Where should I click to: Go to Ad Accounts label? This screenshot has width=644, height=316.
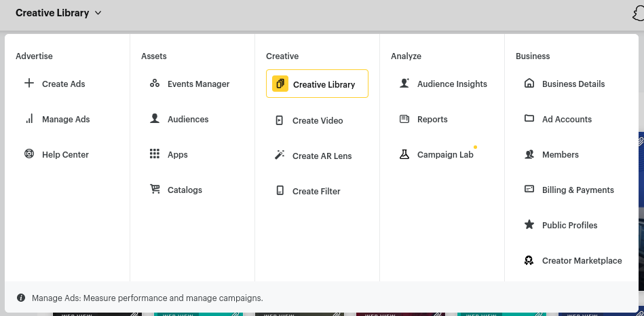coord(567,120)
